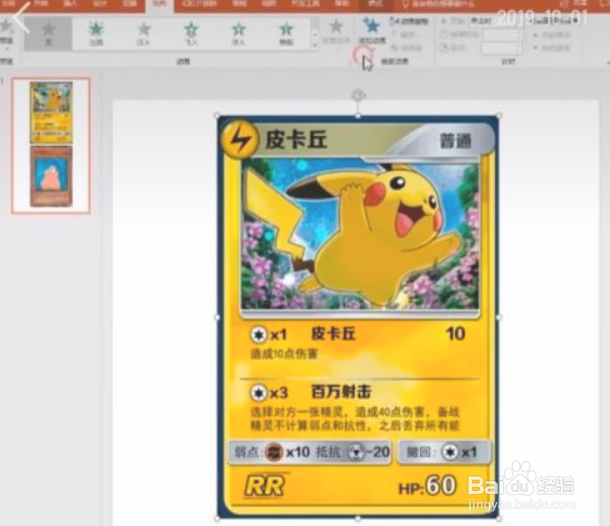This screenshot has height=526, width=610.
Task: Click the Animation Painter (动画刷)
Action: click(x=407, y=48)
